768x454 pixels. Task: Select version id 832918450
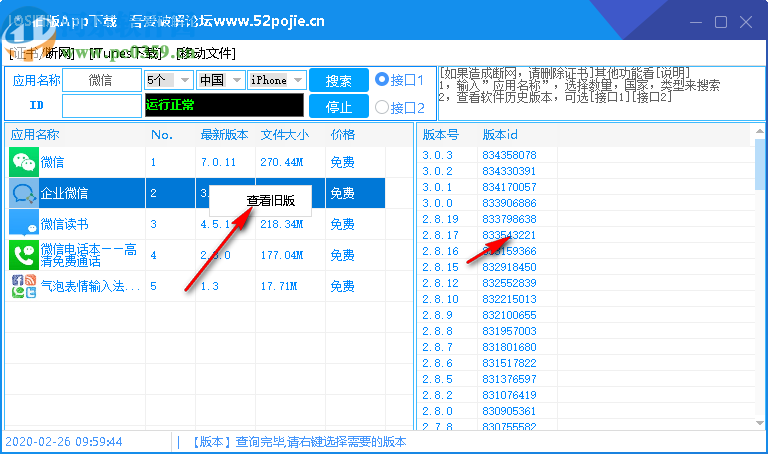click(509, 267)
